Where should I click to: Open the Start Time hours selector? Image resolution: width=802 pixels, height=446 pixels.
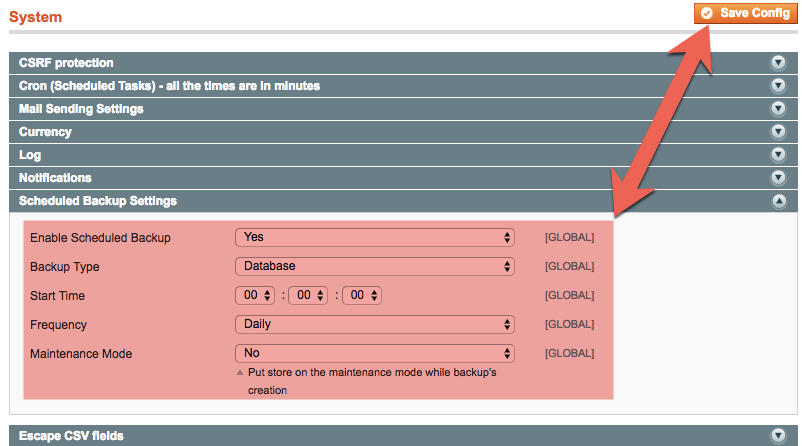point(254,295)
